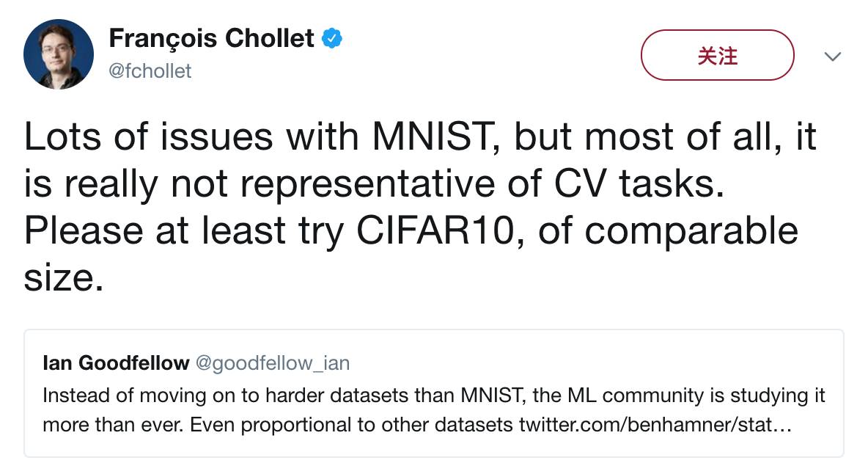Follow the twitter.com/benhamner/stat… link

click(655, 426)
